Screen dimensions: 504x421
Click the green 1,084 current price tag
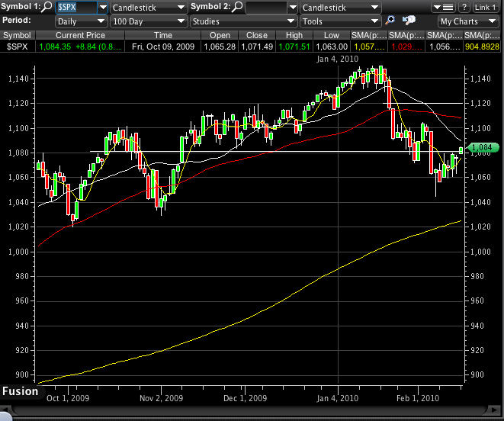[x=483, y=147]
